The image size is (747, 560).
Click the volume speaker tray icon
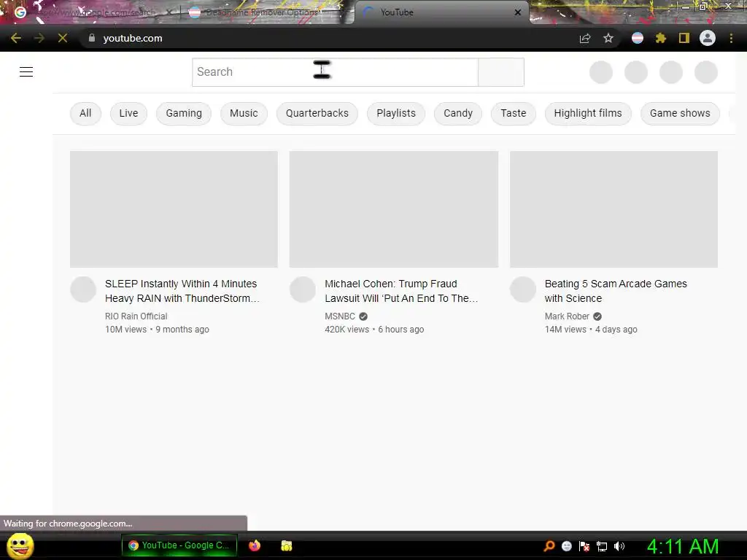tap(619, 546)
